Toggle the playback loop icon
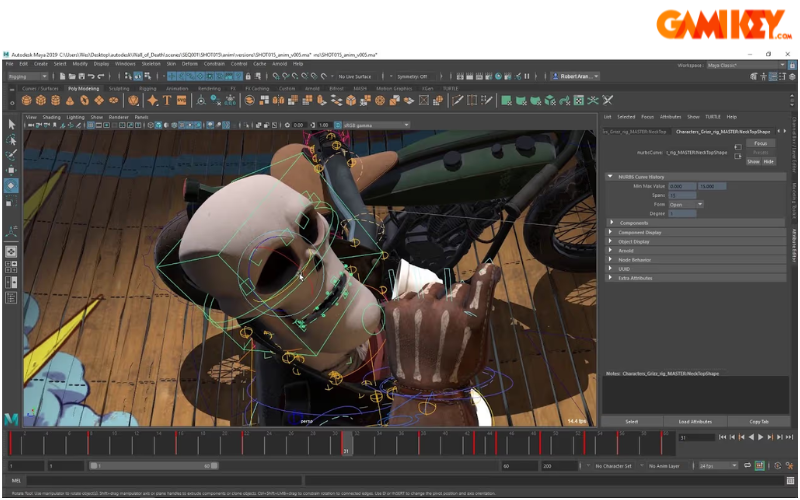 747,466
